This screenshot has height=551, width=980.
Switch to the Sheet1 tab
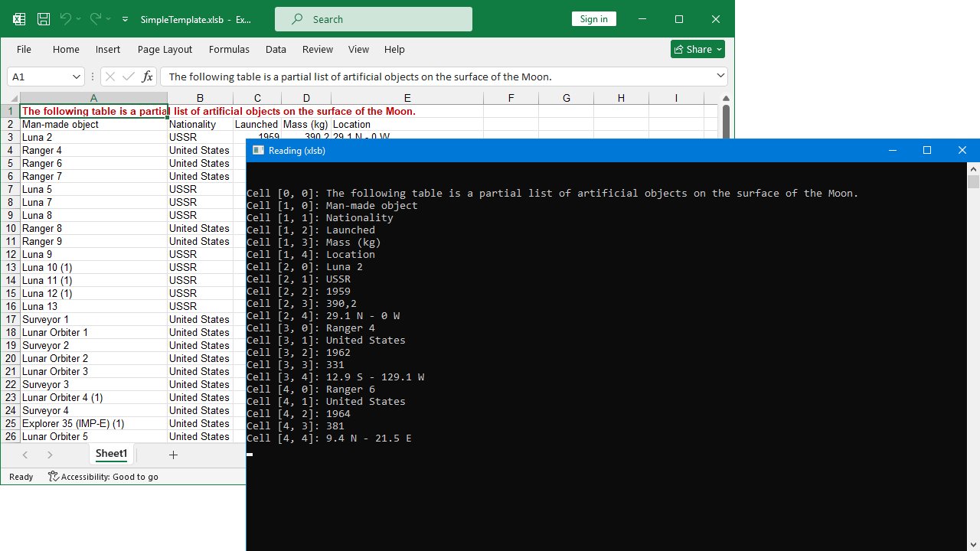pos(111,454)
